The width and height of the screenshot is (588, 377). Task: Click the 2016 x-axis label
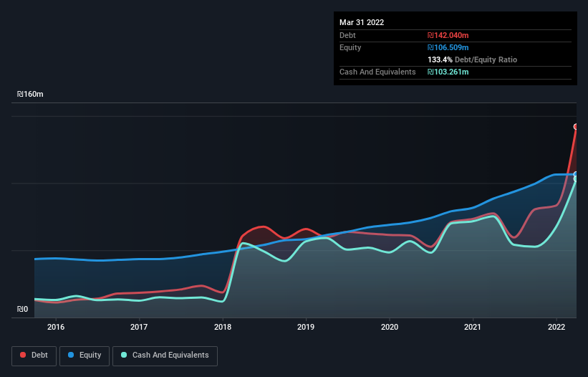pyautogui.click(x=56, y=327)
